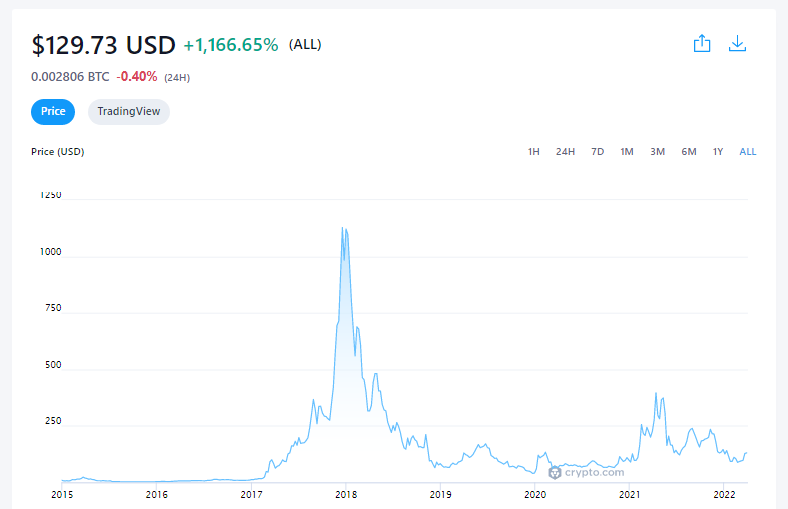Click the 250 label on the y-axis
This screenshot has width=788, height=509.
pos(53,421)
